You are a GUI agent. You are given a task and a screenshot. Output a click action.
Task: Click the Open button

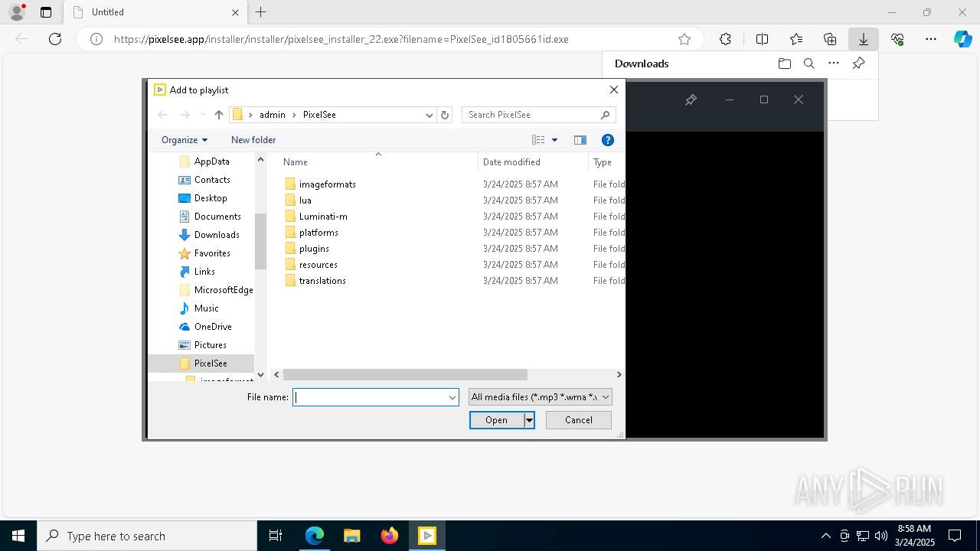tap(496, 420)
